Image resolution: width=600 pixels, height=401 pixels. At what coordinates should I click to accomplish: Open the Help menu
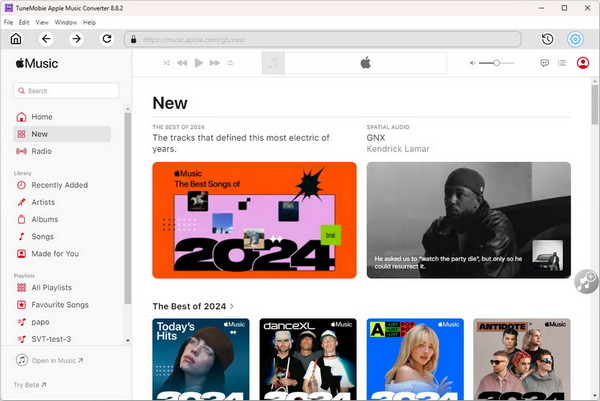[x=89, y=23]
